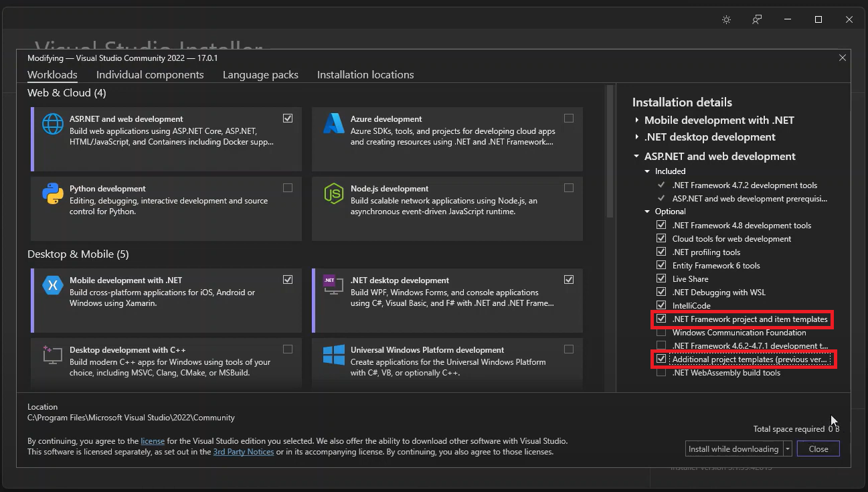Screen dimensions: 868x492
Task: Uncheck .NET profiling tools option
Action: point(661,252)
